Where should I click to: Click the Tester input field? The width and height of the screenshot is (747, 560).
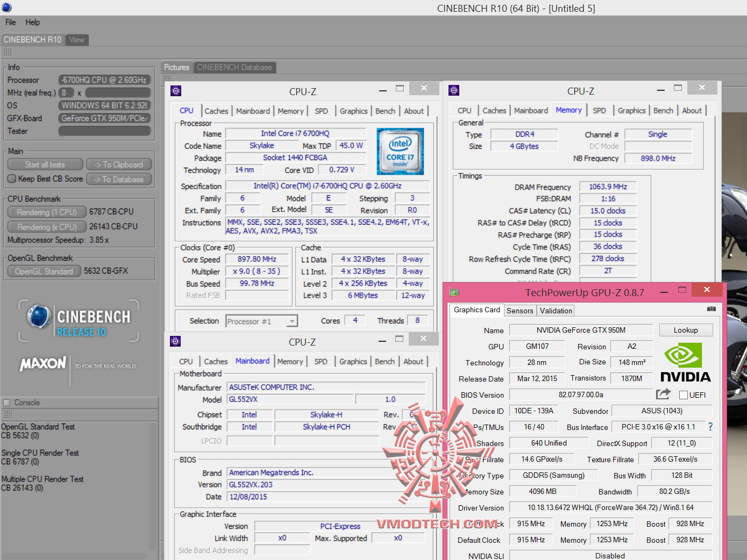pos(104,131)
